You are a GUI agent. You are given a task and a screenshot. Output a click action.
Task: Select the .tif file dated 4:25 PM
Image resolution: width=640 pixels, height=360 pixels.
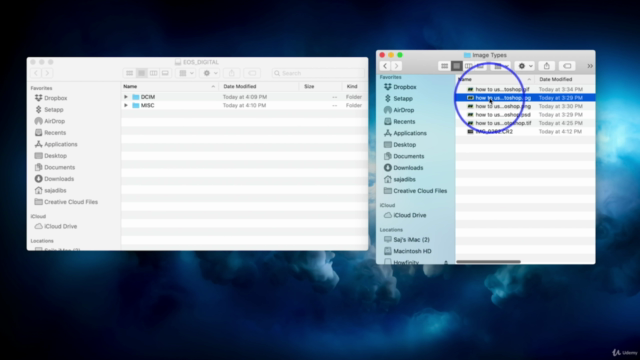[525, 123]
